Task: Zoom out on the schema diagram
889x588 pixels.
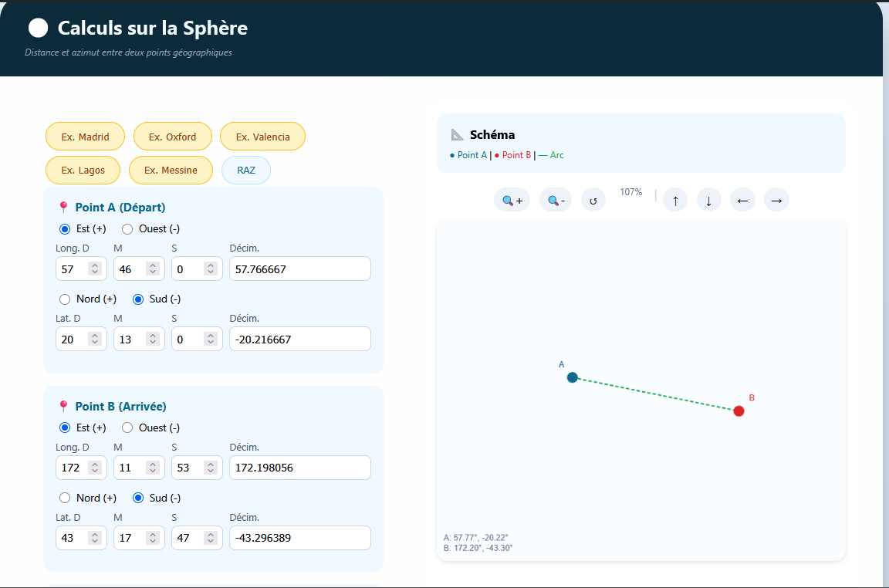Action: pyautogui.click(x=556, y=201)
